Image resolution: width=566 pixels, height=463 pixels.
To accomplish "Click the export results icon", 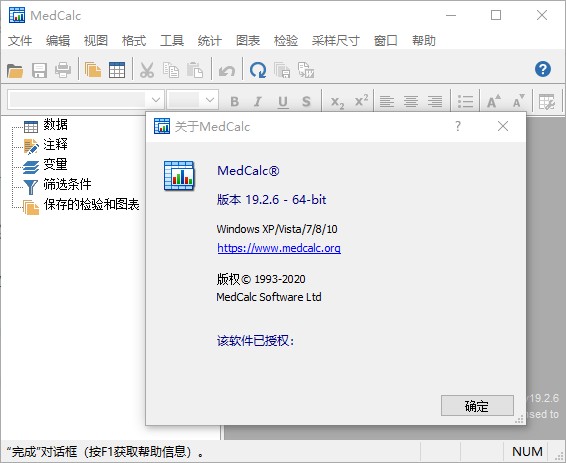I will tap(306, 70).
